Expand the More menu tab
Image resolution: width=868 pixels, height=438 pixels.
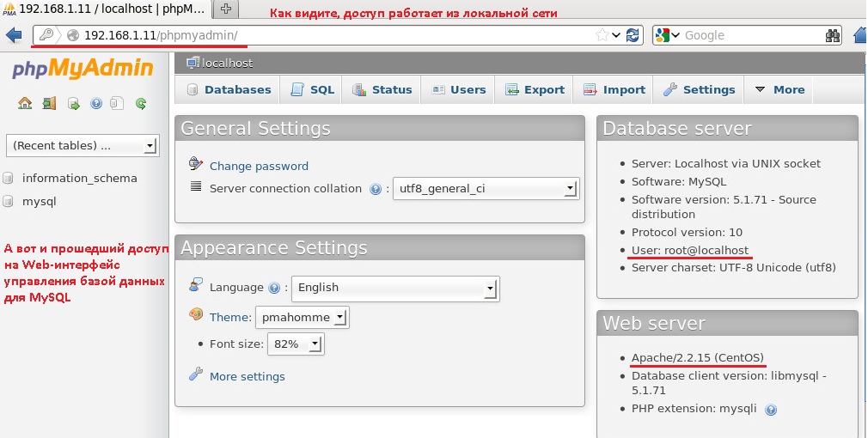pyautogui.click(x=780, y=89)
